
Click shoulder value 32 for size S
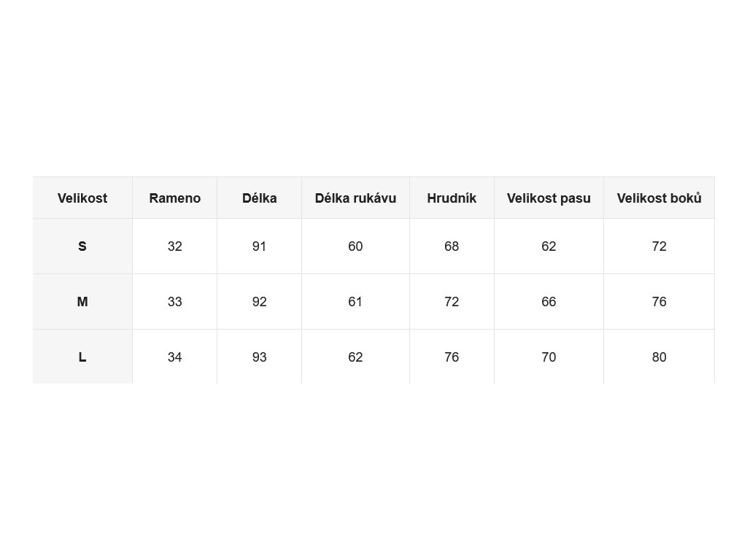175,246
